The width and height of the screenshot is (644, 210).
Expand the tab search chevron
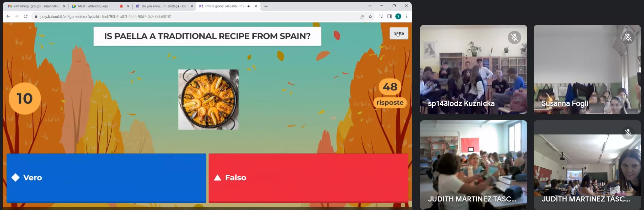coord(370,6)
